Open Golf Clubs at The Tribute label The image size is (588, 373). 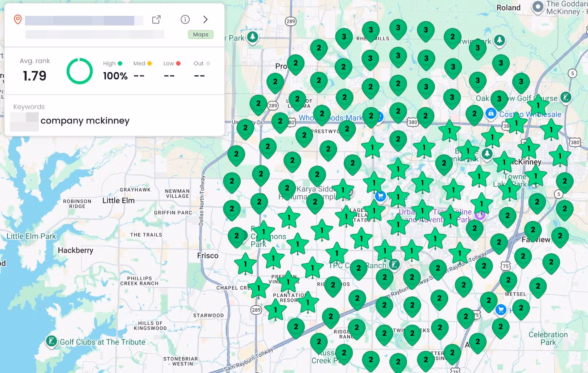click(103, 342)
